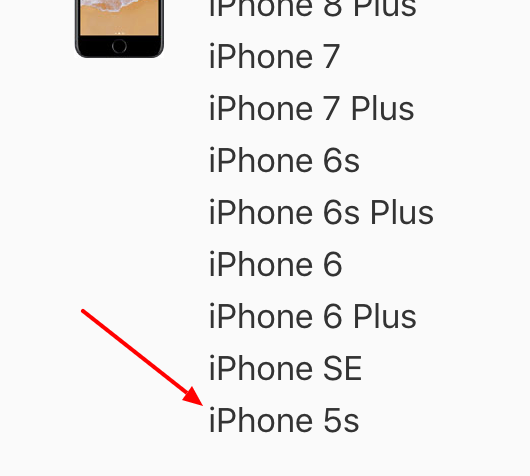The image size is (530, 476).
Task: Click the iPhone thumbnail image
Action: [x=119, y=28]
